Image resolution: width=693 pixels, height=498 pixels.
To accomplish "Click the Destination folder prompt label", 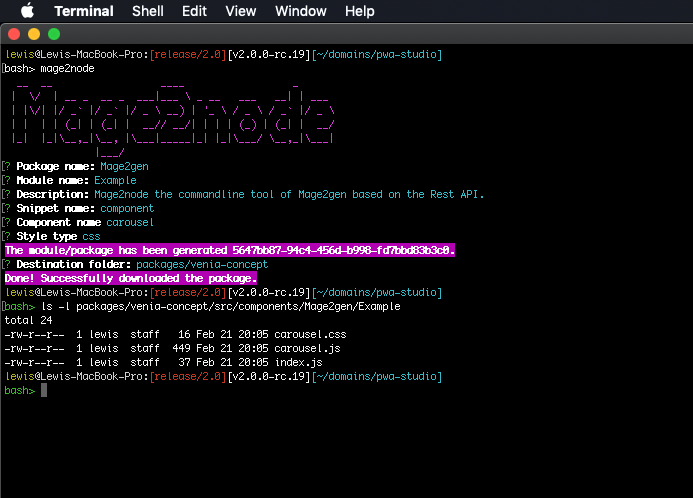I will pos(73,264).
